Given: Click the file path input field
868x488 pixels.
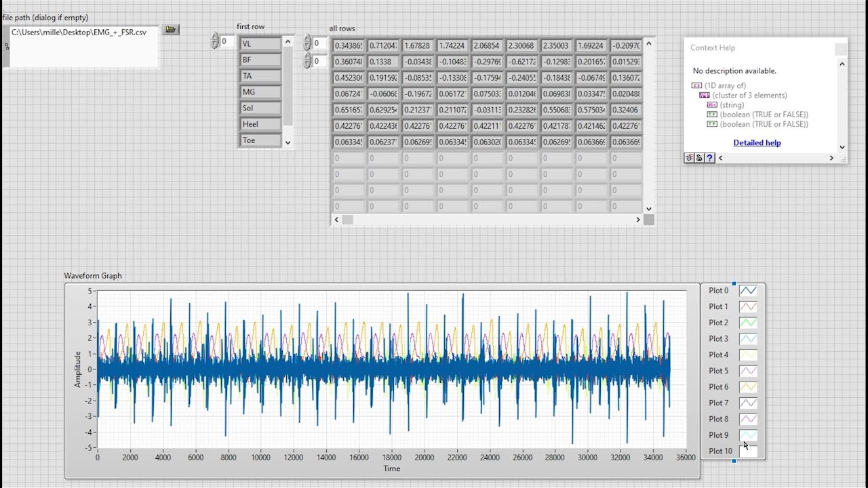Looking at the screenshot, I should tap(84, 46).
